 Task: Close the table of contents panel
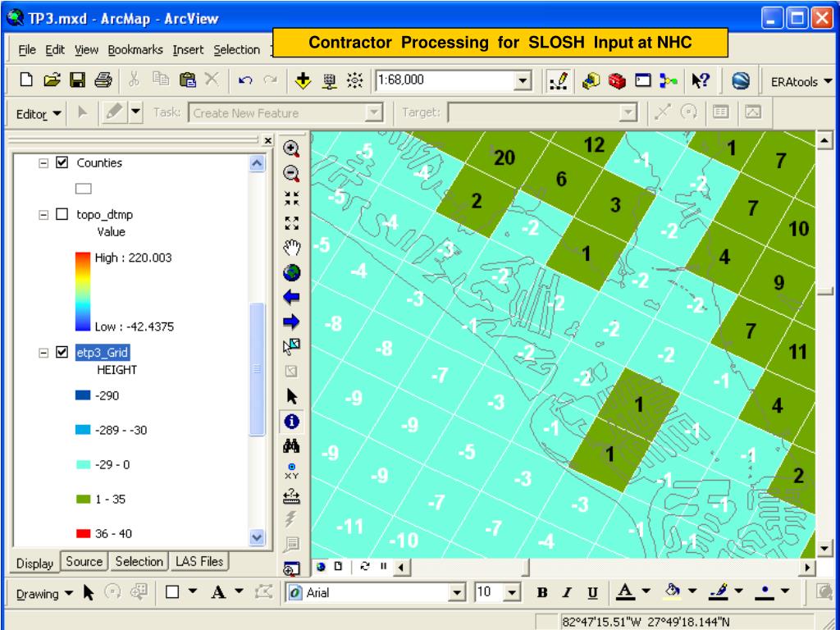[268, 140]
